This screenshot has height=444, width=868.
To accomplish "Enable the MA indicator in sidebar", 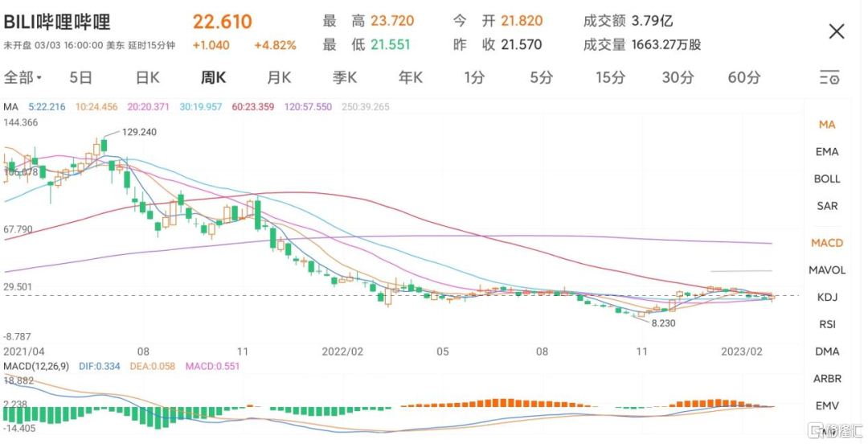I will tap(827, 125).
